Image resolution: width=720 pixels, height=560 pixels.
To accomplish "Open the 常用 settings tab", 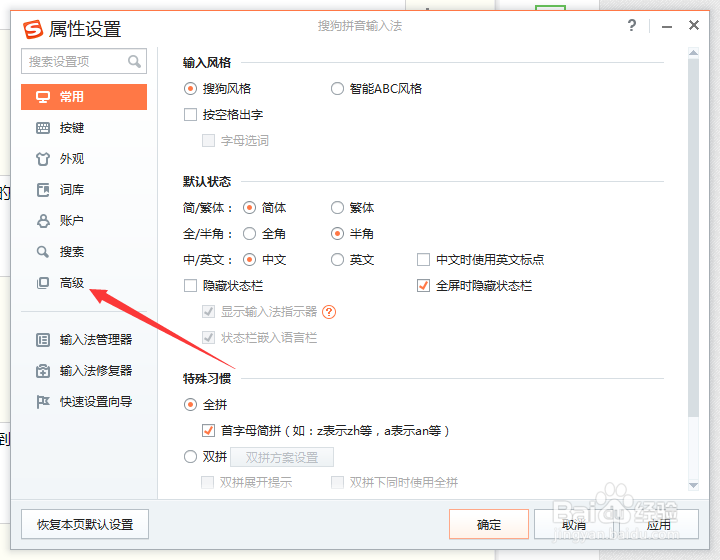I will click(84, 97).
